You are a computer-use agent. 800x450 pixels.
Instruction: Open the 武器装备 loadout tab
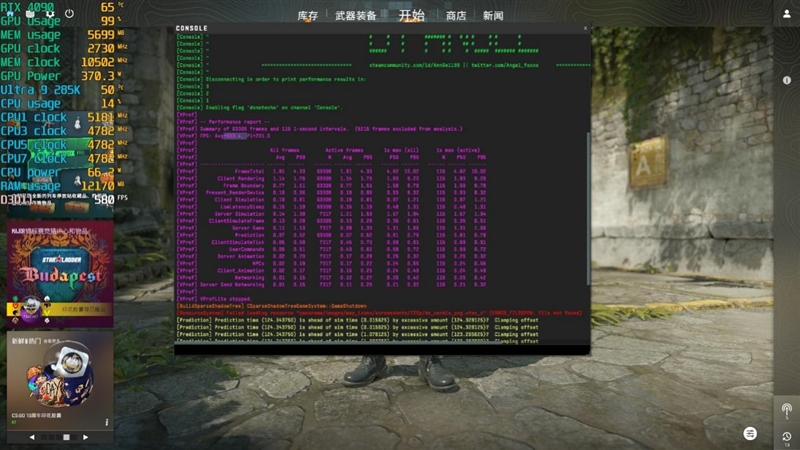tap(356, 16)
